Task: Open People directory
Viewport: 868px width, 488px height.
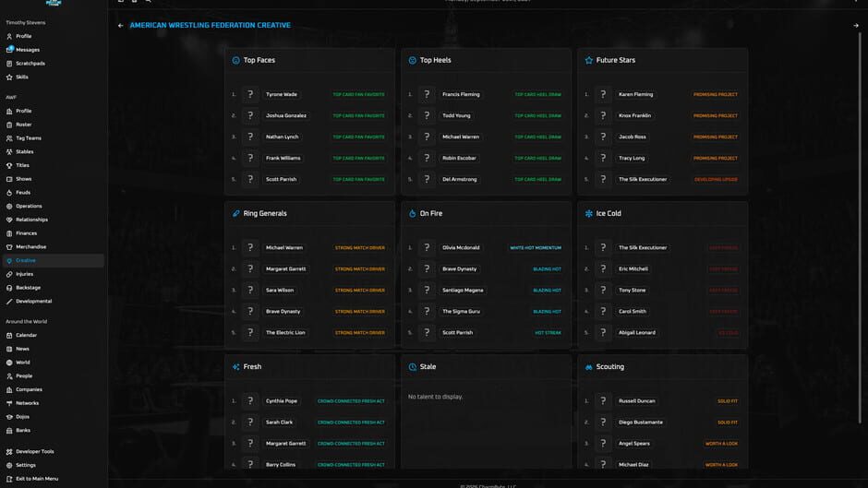Action: (x=24, y=375)
